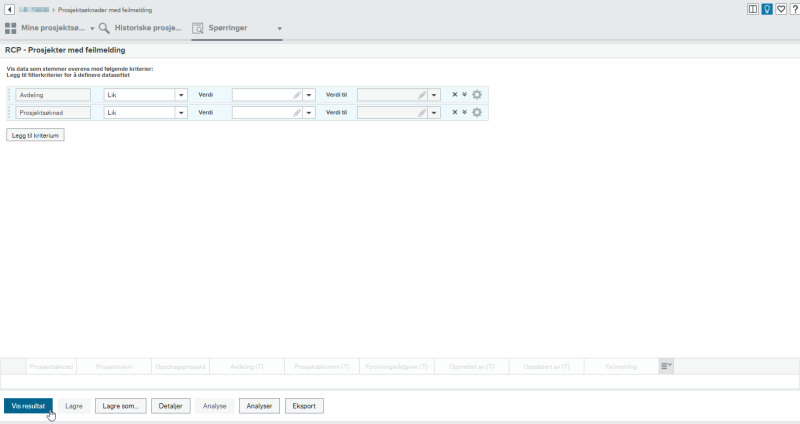Screen dimensions: 800x424
Task: Click the Prosjektnavn column header
Action: (x=114, y=366)
